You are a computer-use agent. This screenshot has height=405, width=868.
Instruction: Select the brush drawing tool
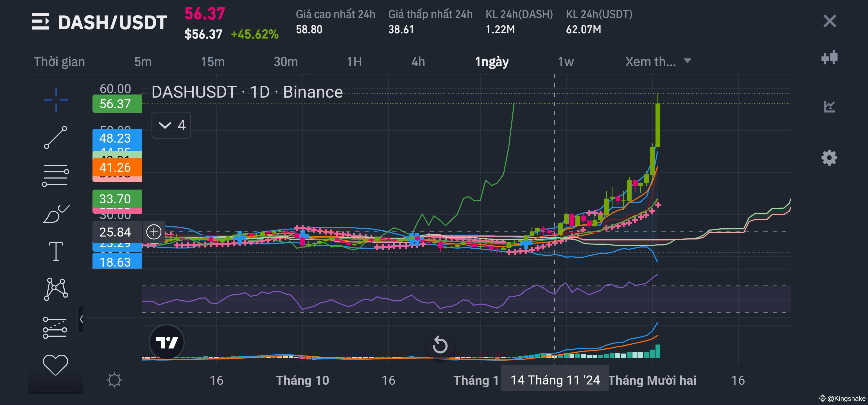click(x=56, y=214)
